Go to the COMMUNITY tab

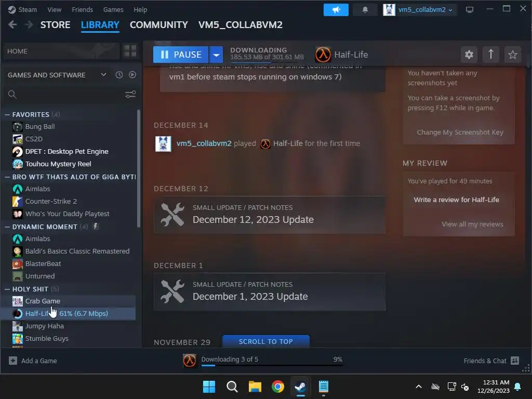click(x=159, y=25)
